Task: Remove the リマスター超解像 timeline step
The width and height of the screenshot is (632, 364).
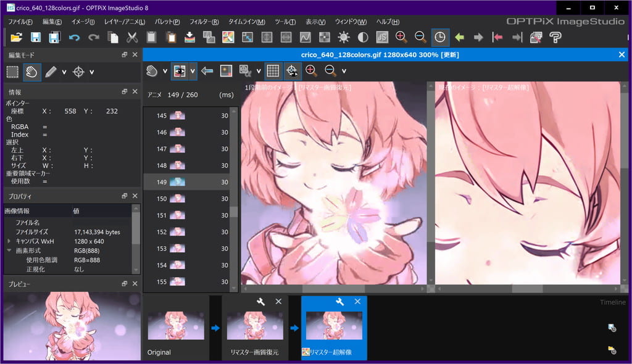Action: [x=357, y=302]
